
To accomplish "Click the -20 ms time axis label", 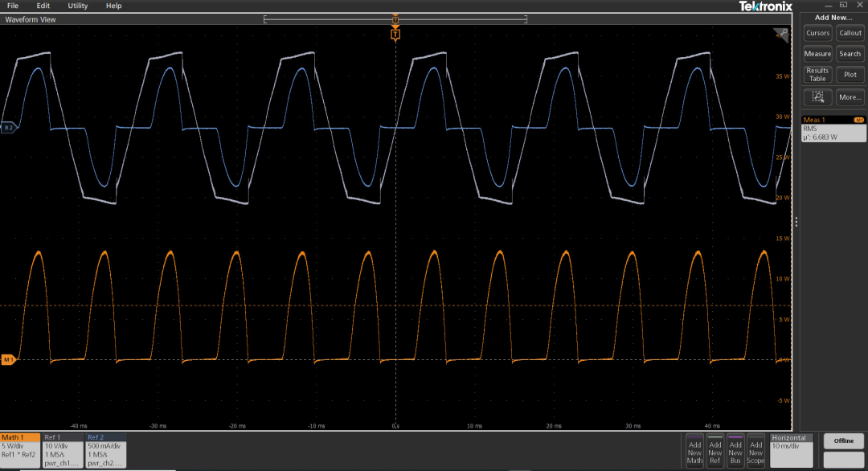I will [237, 426].
